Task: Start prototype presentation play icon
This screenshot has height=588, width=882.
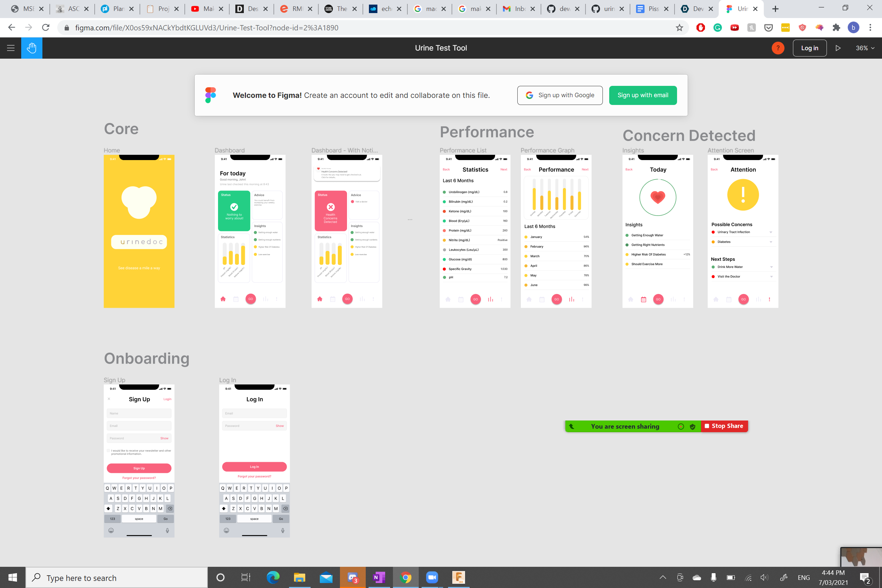Action: (838, 48)
